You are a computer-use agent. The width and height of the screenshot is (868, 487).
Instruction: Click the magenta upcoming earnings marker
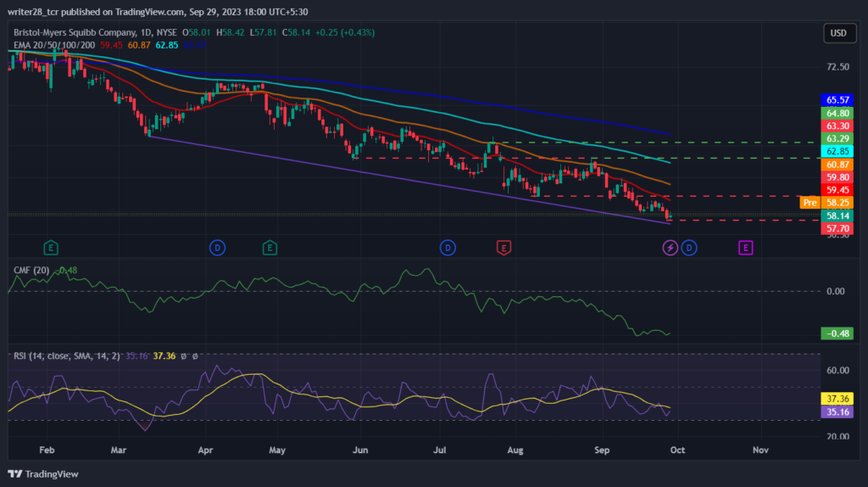click(746, 248)
